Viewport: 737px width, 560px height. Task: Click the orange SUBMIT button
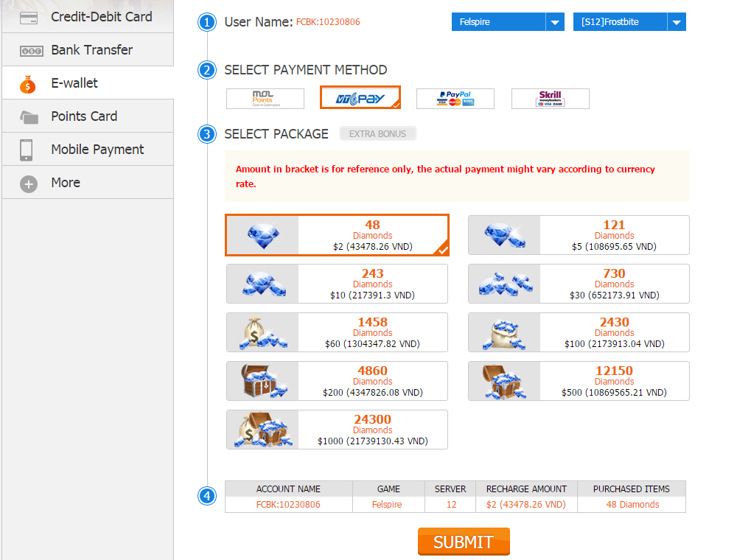pos(464,542)
